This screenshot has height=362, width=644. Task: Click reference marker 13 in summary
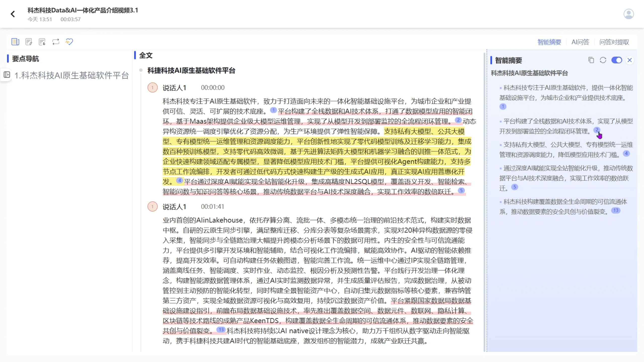point(616,210)
